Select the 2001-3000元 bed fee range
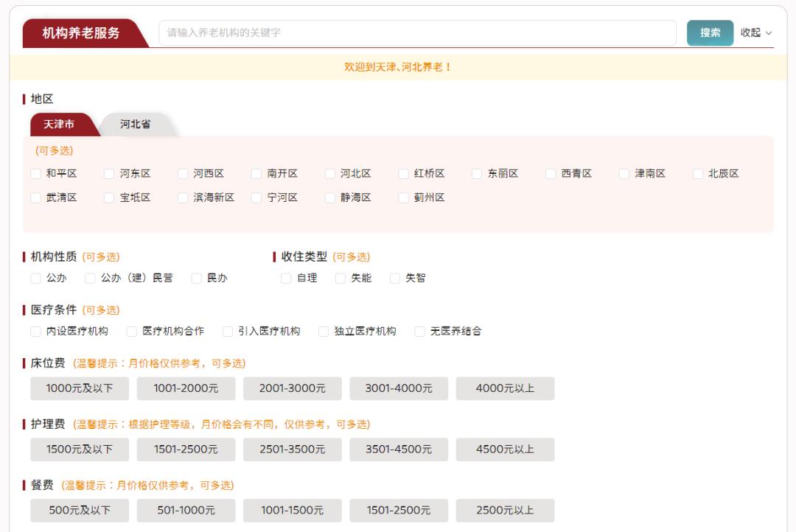The width and height of the screenshot is (796, 532). pyautogui.click(x=292, y=388)
